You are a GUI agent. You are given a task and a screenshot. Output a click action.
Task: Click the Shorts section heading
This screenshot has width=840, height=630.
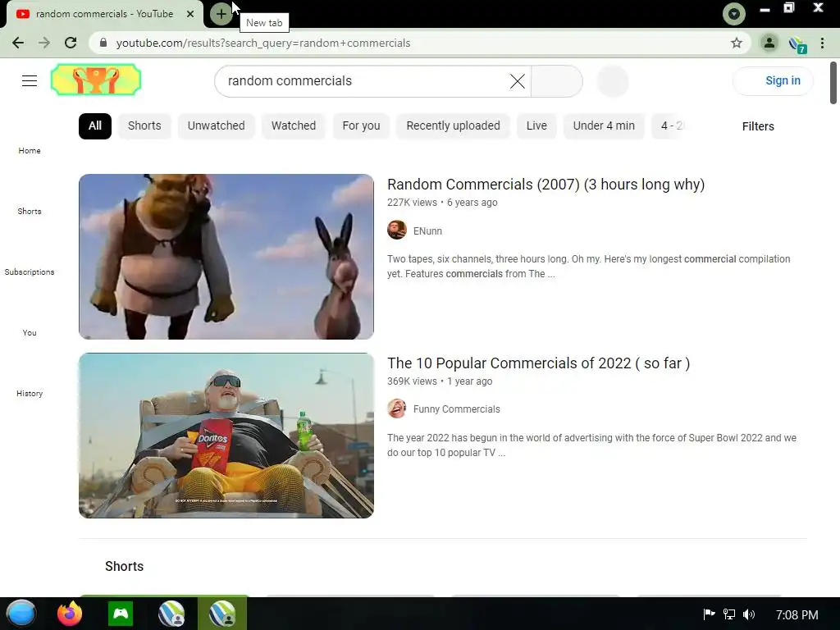pos(125,566)
